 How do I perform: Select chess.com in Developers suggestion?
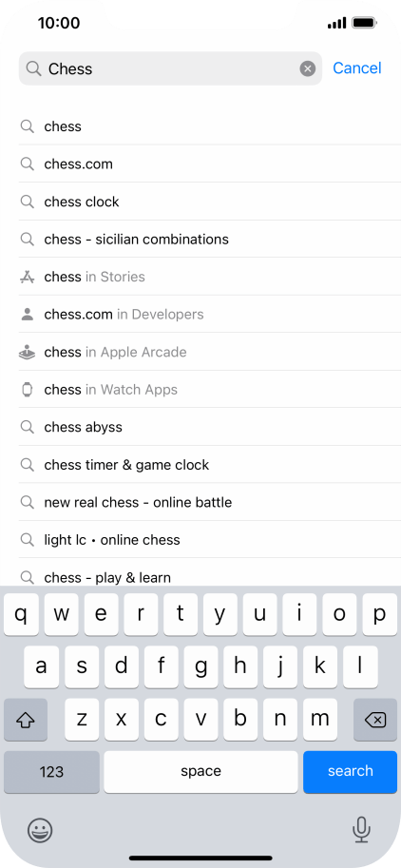click(x=210, y=315)
